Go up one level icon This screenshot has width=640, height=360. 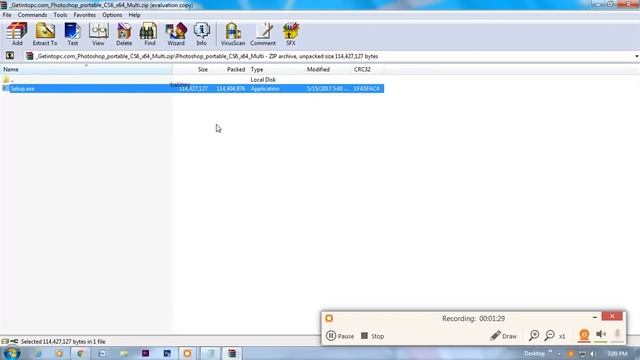10,56
